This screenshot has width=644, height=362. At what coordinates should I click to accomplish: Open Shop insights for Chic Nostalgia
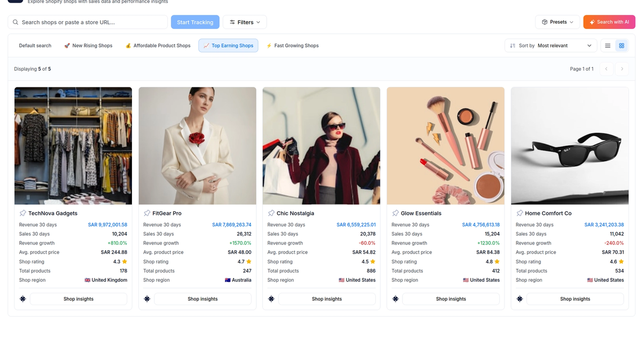pos(327,299)
